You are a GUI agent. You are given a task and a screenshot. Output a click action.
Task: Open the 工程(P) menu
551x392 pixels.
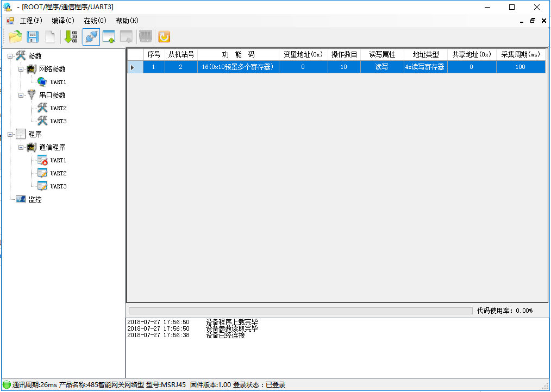pyautogui.click(x=31, y=21)
